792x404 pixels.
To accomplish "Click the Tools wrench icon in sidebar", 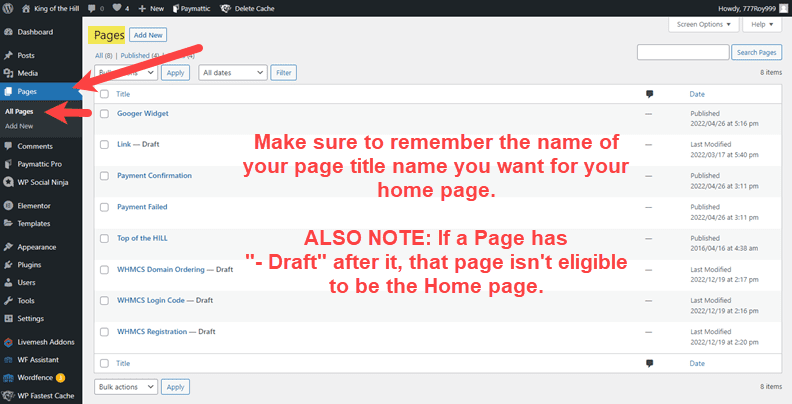I will coord(8,300).
